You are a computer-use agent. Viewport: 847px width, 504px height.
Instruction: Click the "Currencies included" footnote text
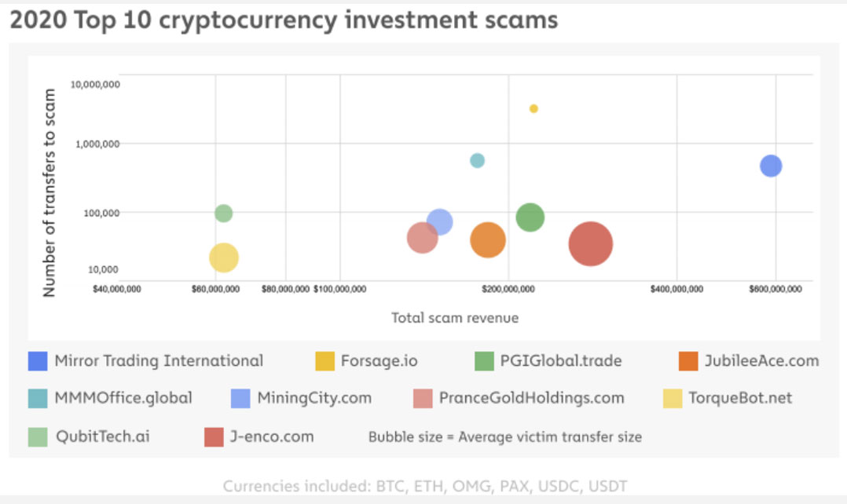pos(425,486)
